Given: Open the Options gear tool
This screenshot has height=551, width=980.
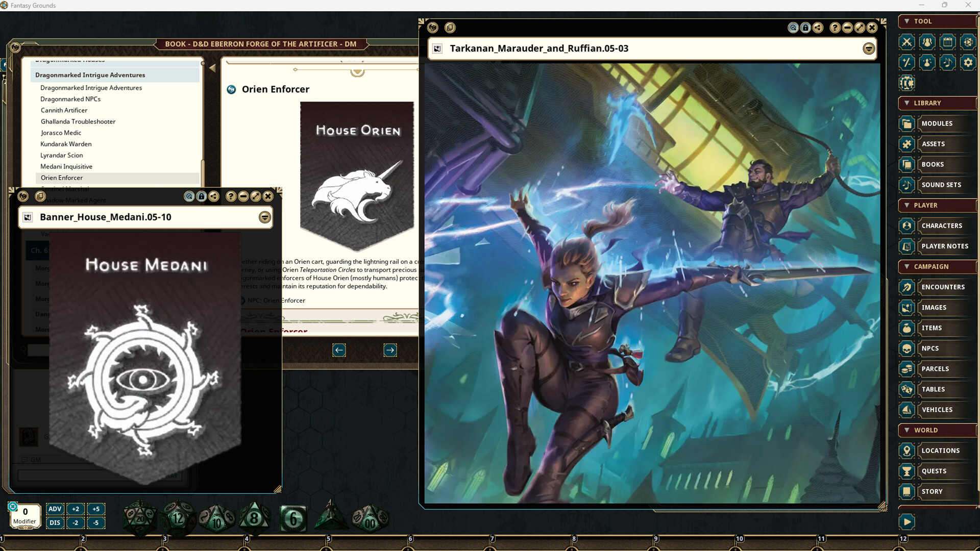Looking at the screenshot, I should click(x=968, y=62).
